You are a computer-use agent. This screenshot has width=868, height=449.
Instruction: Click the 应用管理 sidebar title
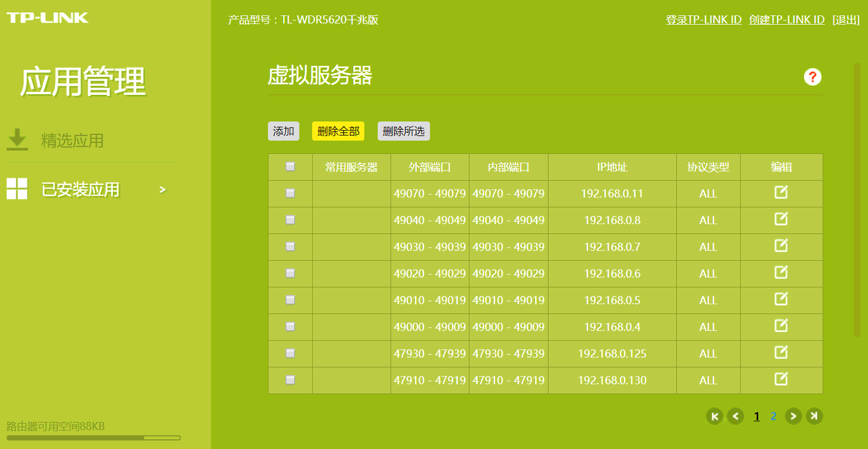[83, 81]
